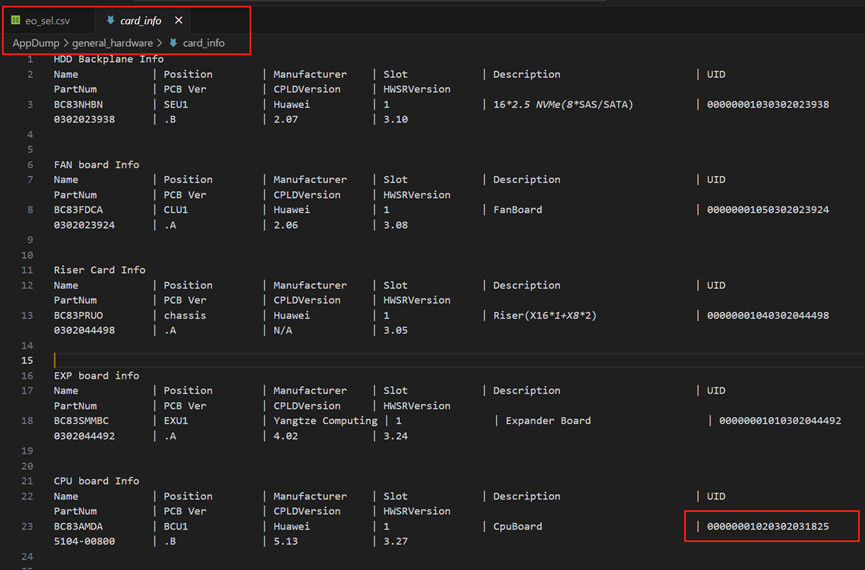865x570 pixels.
Task: Click line number 23 in the gutter
Action: click(28, 526)
